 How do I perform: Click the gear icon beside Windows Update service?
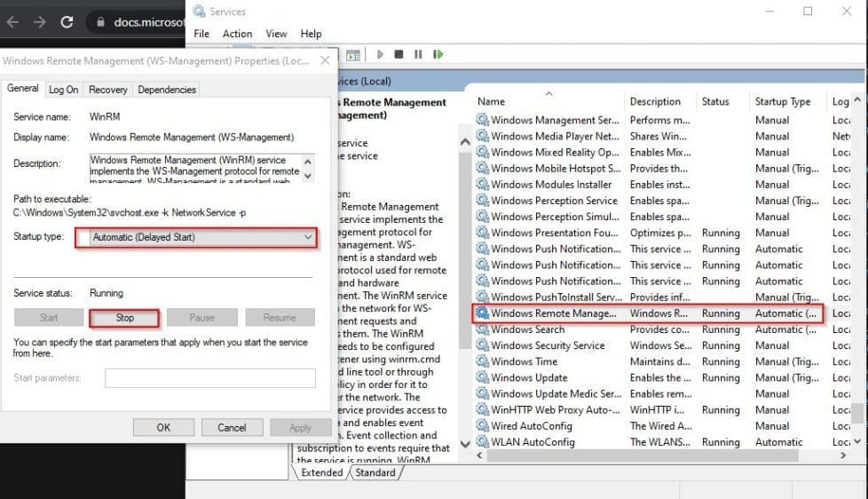pyautogui.click(x=482, y=377)
